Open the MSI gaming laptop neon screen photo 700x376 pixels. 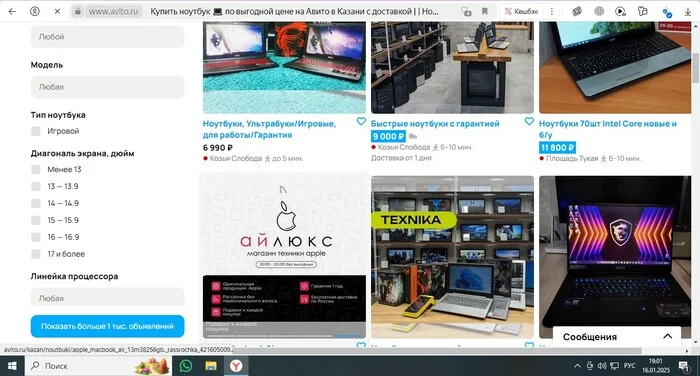point(615,257)
